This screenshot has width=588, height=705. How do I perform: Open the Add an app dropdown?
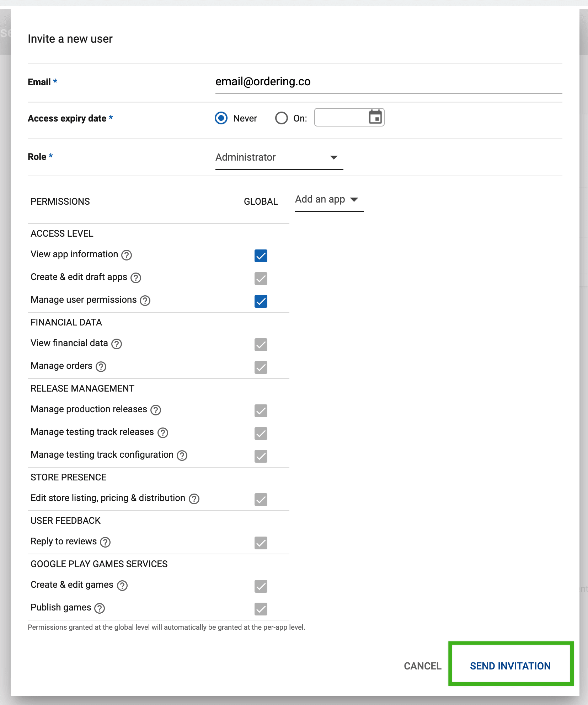pyautogui.click(x=329, y=200)
